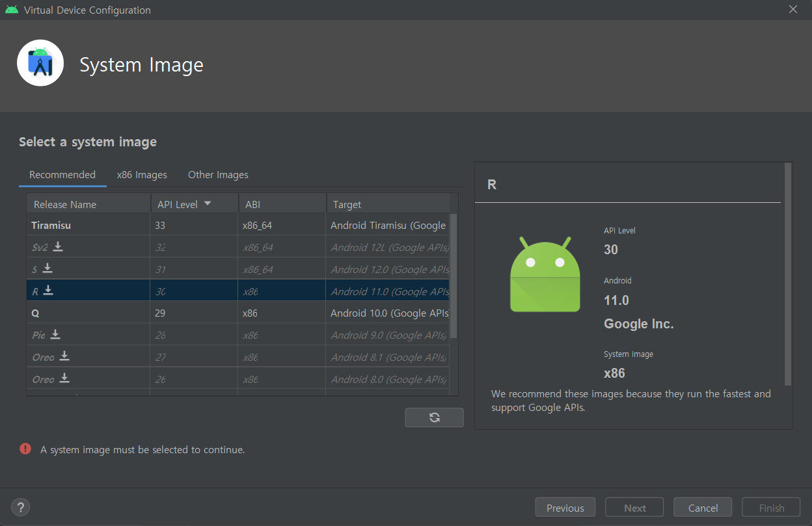Download the Oreo API 27 image
Image resolution: width=812 pixels, height=526 pixels.
click(x=64, y=356)
